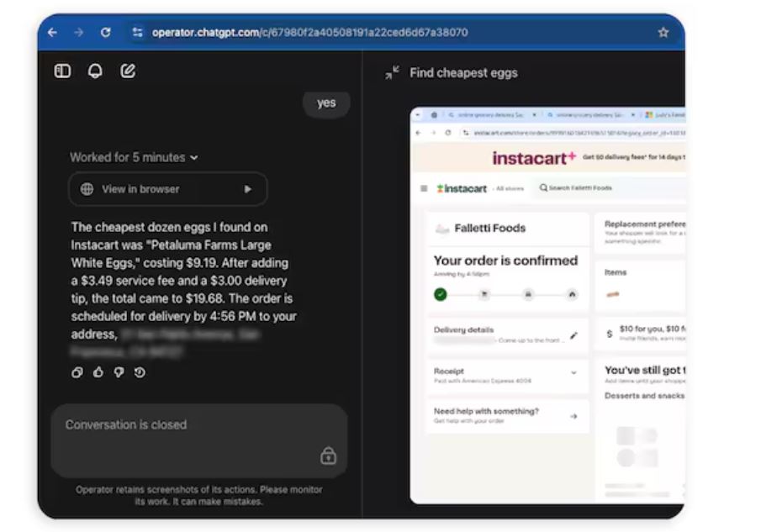Screen dimensions: 761x532
Task: Click the green order confirmed checkmark step
Action: (440, 294)
